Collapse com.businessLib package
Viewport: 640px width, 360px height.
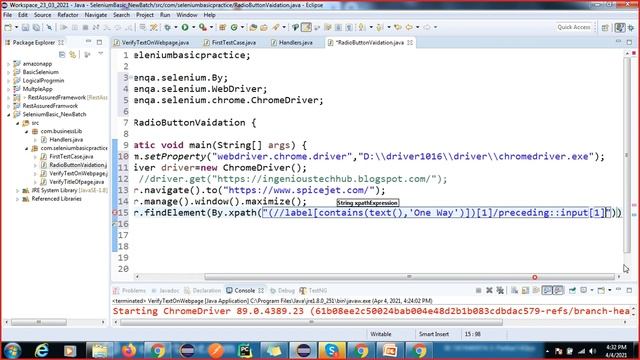(27, 131)
